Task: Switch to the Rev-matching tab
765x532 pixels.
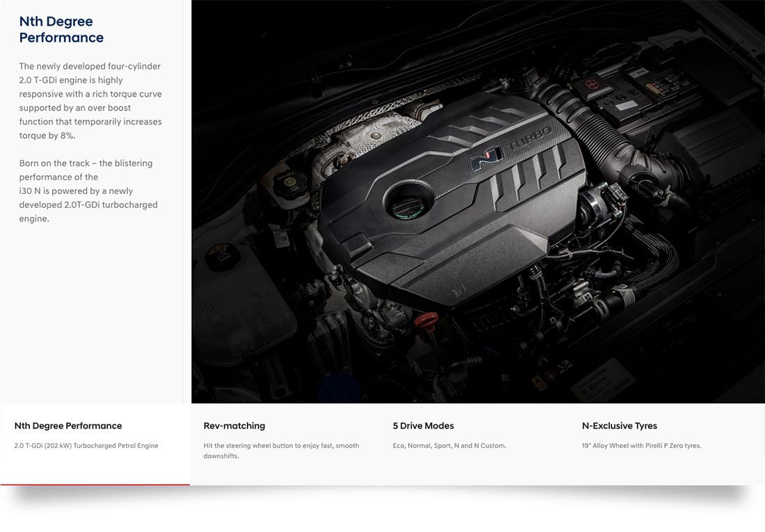Action: (x=234, y=426)
